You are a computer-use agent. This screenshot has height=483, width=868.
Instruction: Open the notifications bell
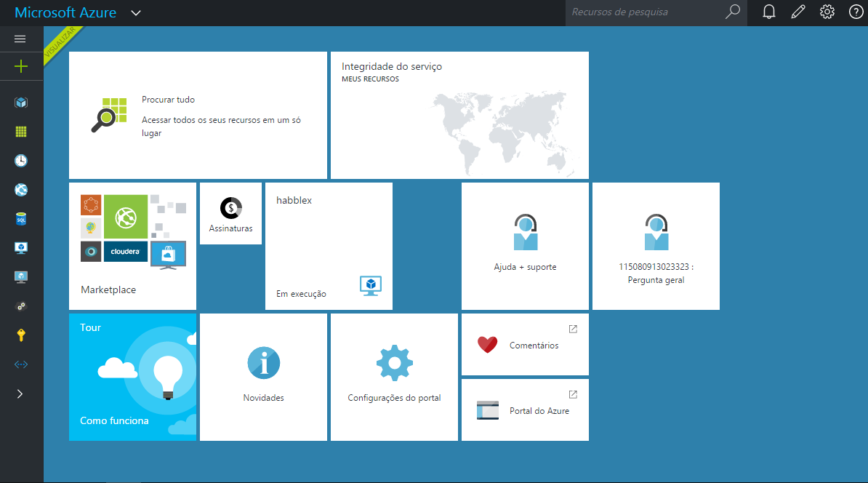[x=769, y=12]
